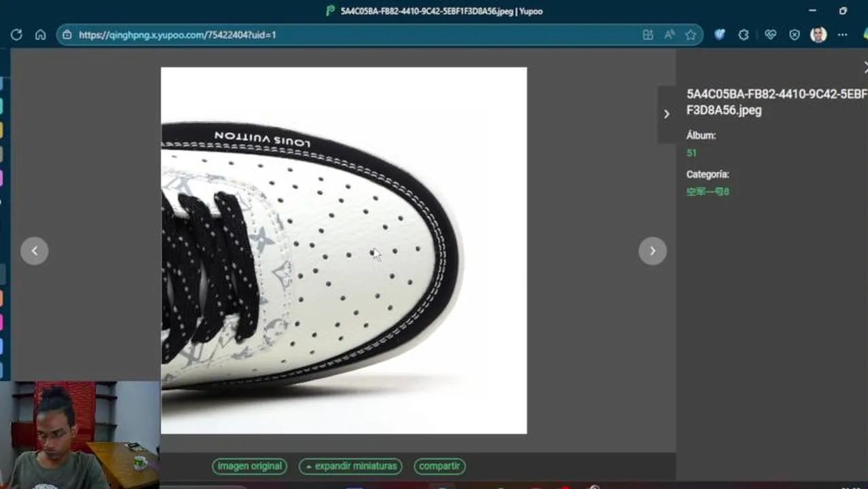Collapse the image info side panel
Screen dimensions: 868x489
(x=666, y=114)
